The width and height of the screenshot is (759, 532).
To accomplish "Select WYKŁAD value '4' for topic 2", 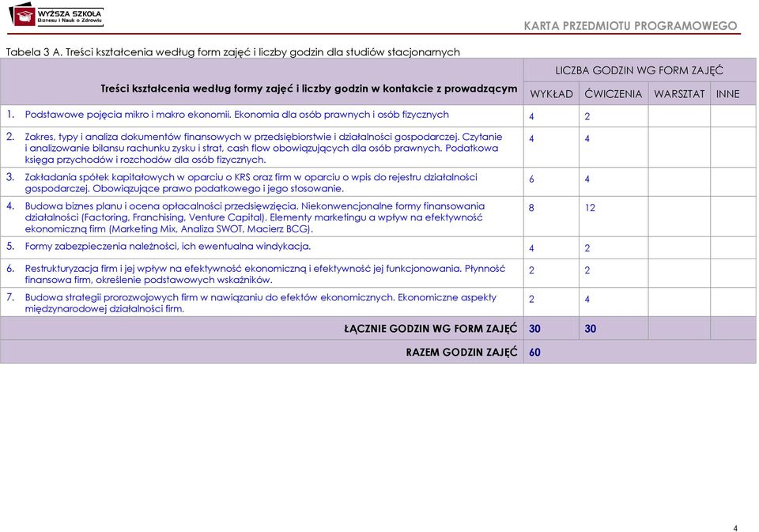I will coord(531,139).
